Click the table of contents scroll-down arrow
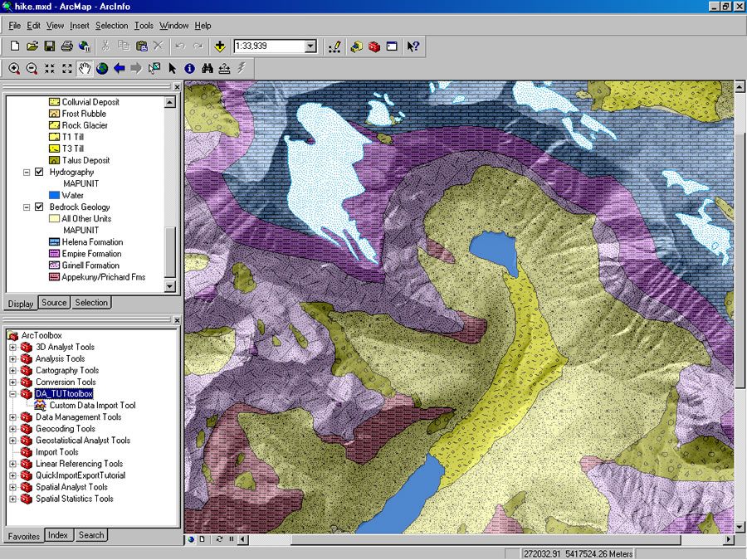747x560 pixels. click(170, 286)
